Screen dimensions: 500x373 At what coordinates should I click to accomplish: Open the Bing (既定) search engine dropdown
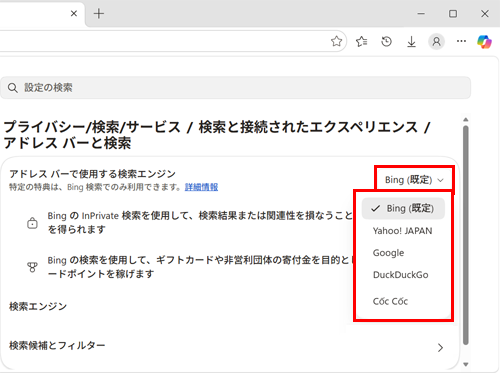pyautogui.click(x=414, y=180)
